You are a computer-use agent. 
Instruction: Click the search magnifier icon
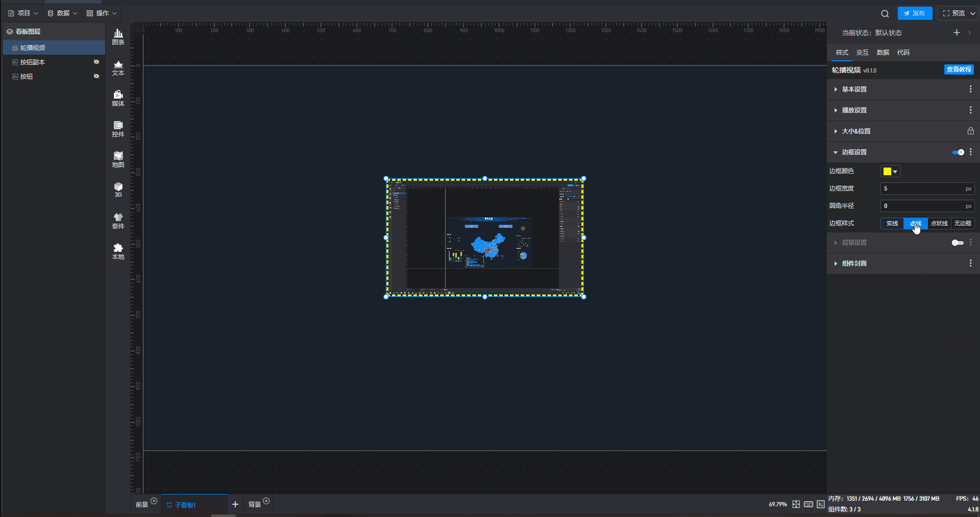885,14
